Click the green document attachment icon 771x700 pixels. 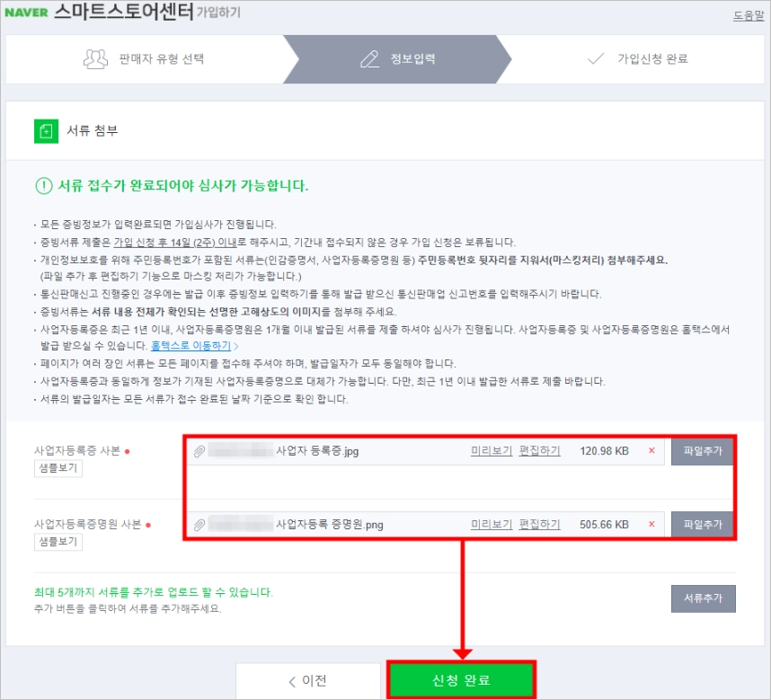pos(46,131)
